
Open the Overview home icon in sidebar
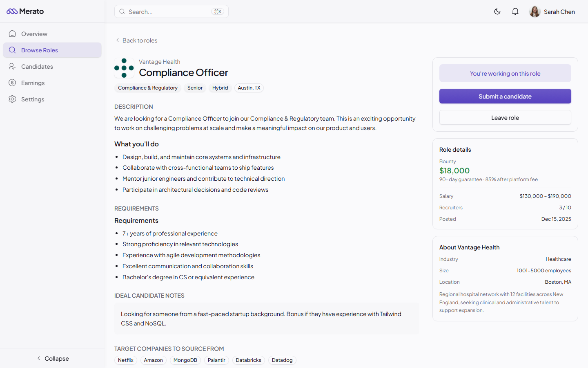(x=12, y=34)
